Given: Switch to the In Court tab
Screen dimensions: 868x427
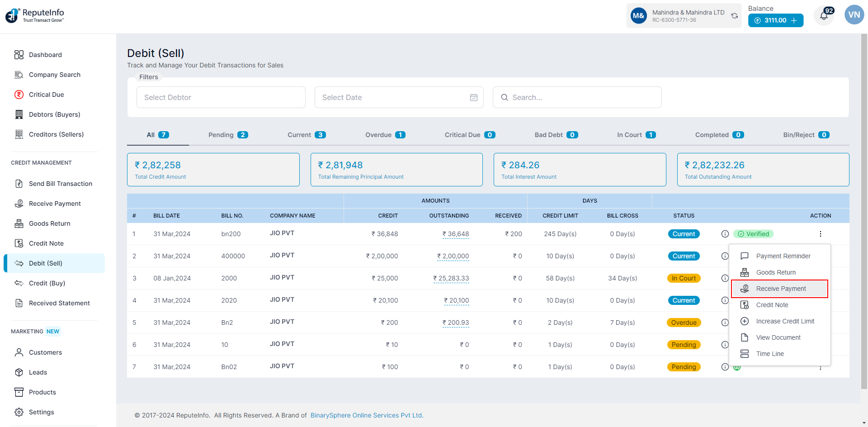Looking at the screenshot, I should pyautogui.click(x=636, y=135).
